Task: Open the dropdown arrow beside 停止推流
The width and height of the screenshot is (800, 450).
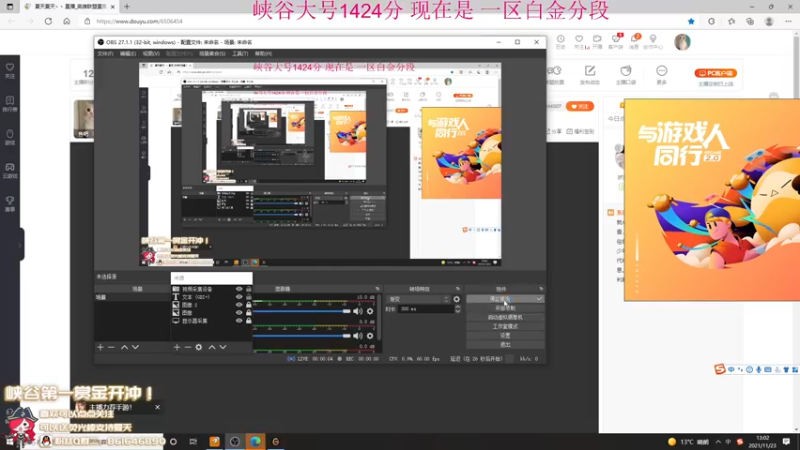Action: point(539,299)
